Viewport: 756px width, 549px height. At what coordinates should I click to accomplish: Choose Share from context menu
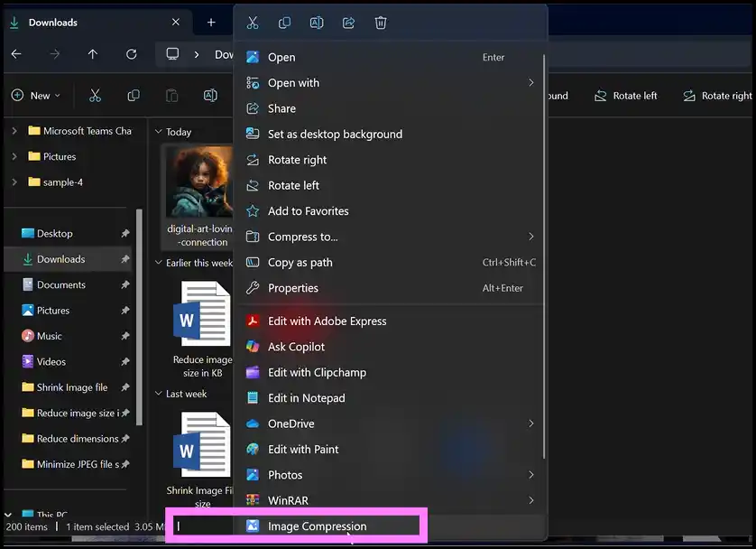pyautogui.click(x=391, y=108)
